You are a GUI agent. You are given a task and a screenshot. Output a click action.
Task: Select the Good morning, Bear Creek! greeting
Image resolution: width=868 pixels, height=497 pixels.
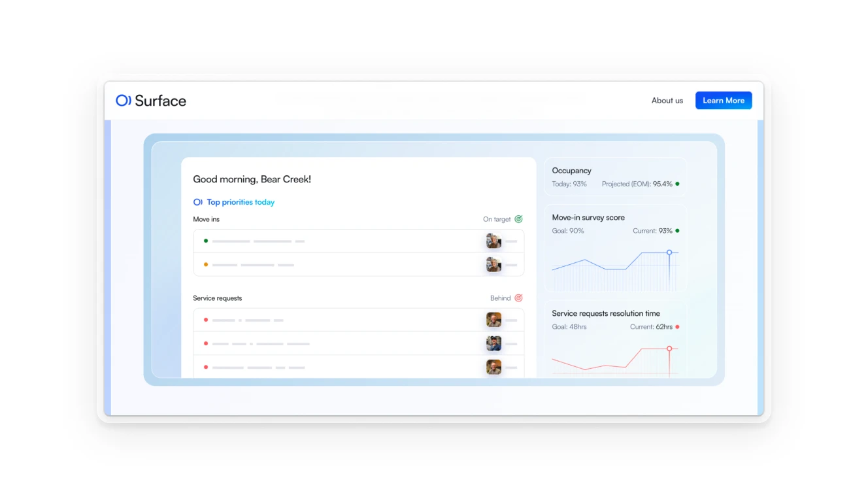pos(252,179)
